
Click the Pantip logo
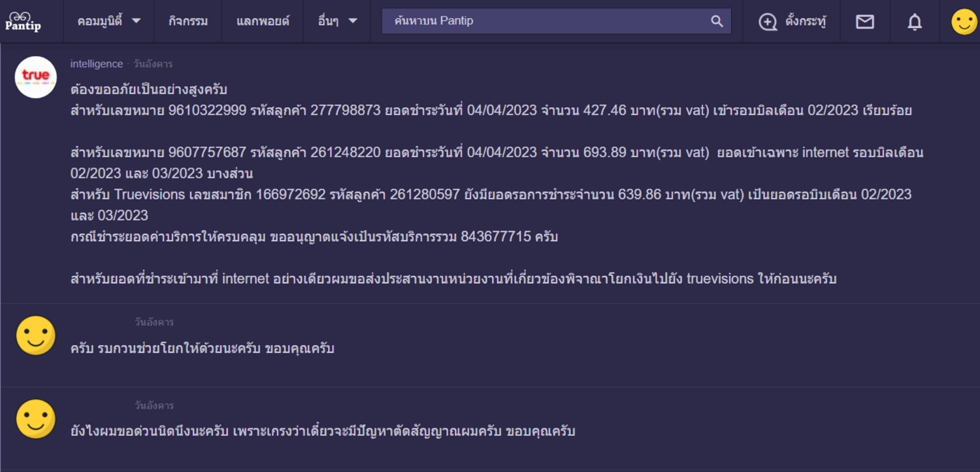pos(23,21)
